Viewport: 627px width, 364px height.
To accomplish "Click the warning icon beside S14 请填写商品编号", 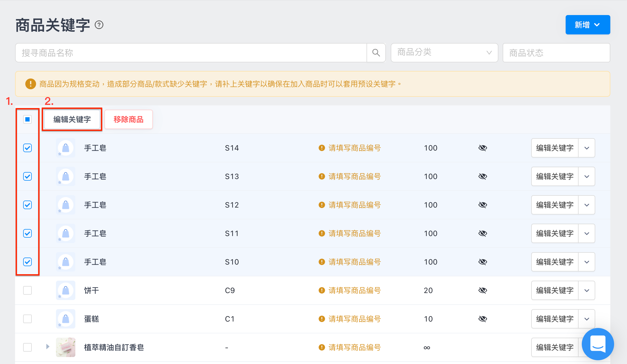I will [322, 148].
